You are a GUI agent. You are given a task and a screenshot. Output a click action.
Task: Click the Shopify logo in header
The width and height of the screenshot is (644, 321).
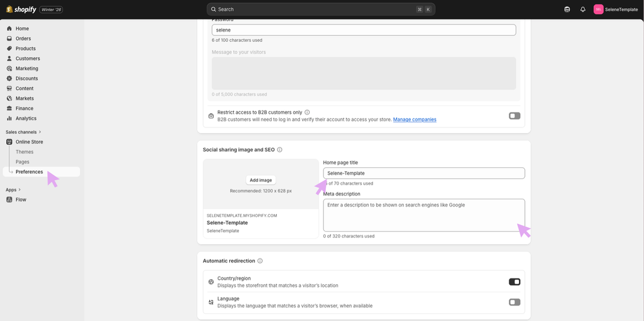21,10
